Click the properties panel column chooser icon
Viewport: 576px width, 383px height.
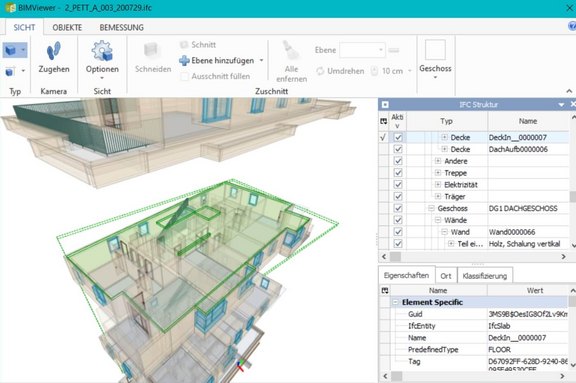385,290
